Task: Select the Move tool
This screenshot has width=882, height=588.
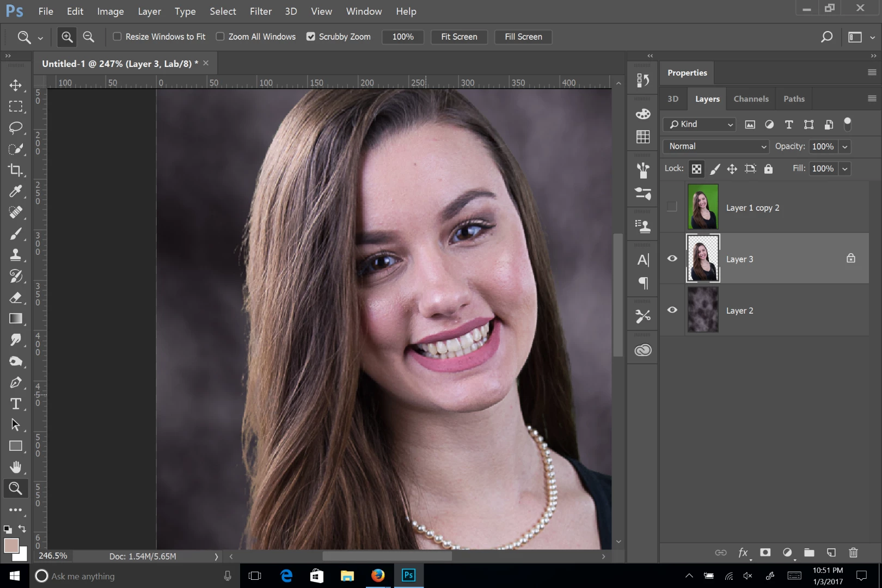Action: pos(15,85)
